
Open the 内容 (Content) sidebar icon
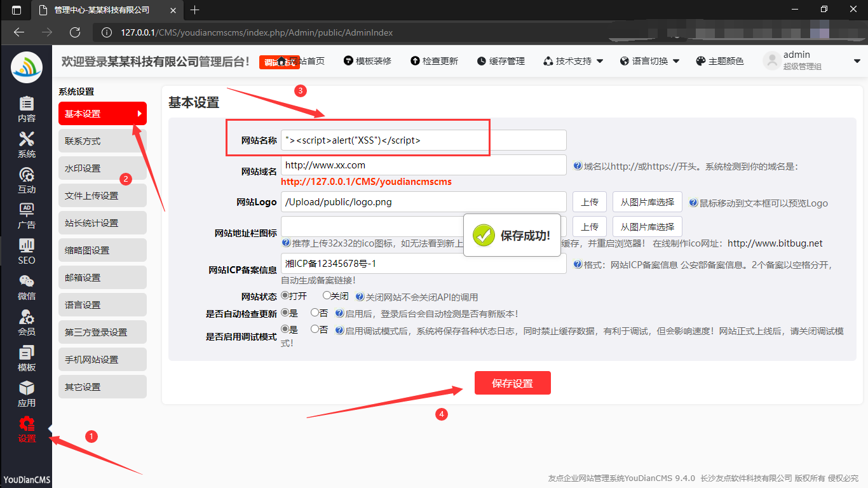click(x=27, y=109)
